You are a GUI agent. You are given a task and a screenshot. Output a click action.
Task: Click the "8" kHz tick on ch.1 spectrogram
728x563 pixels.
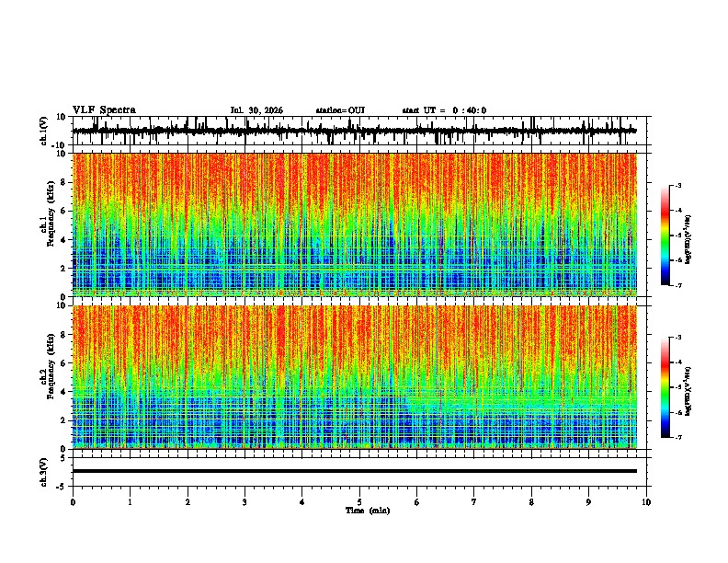click(63, 182)
